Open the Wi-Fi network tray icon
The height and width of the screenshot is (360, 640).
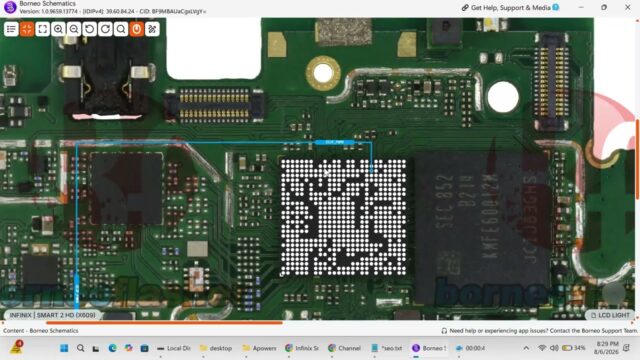pos(542,348)
